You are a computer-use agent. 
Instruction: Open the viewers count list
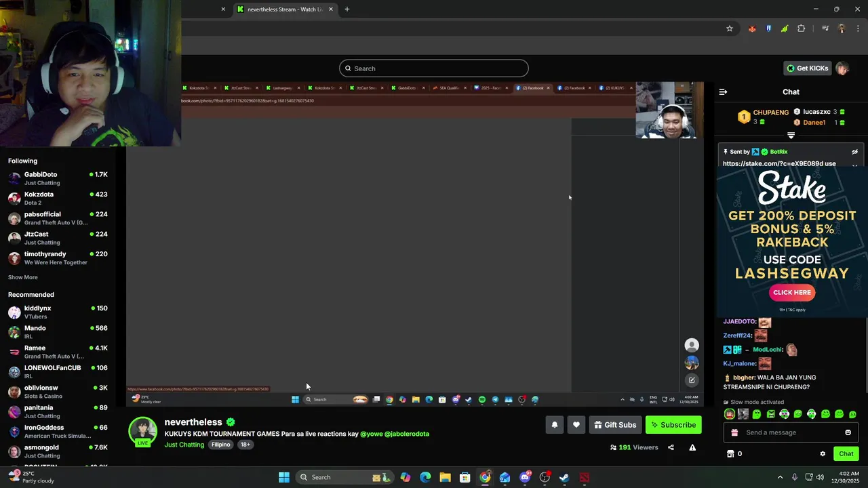tap(634, 447)
